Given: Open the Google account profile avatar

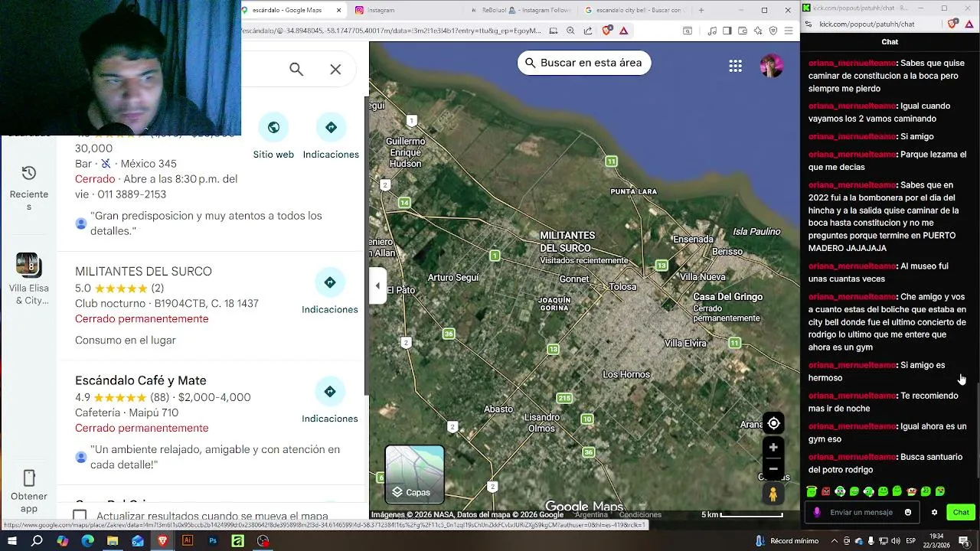Looking at the screenshot, I should pyautogui.click(x=771, y=66).
